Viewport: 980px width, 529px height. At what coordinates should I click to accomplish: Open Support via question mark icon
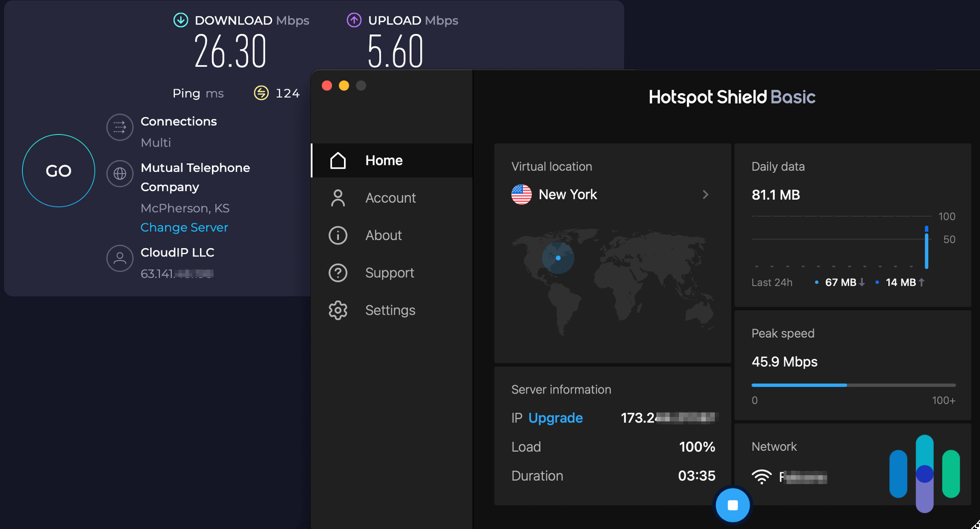pyautogui.click(x=338, y=272)
